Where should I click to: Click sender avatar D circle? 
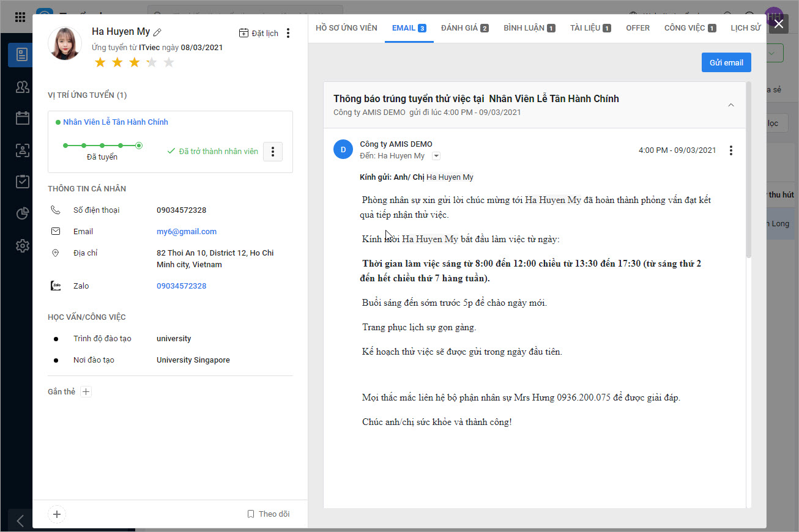point(343,149)
